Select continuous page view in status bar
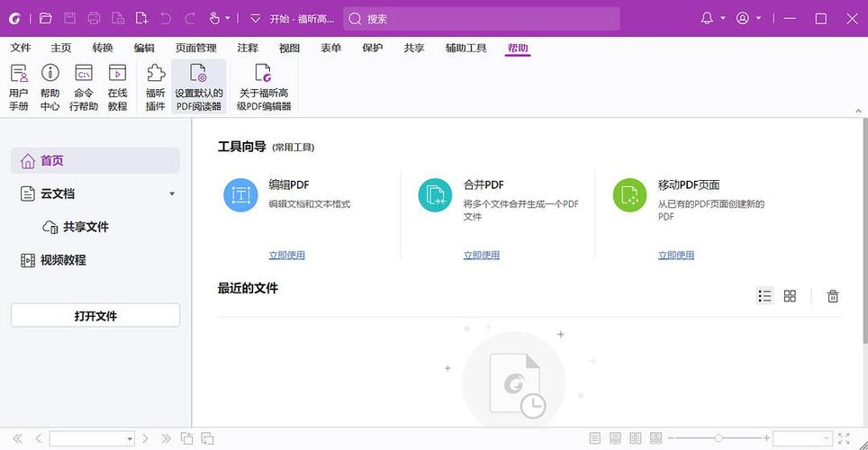Image resolution: width=868 pixels, height=450 pixels. (615, 438)
